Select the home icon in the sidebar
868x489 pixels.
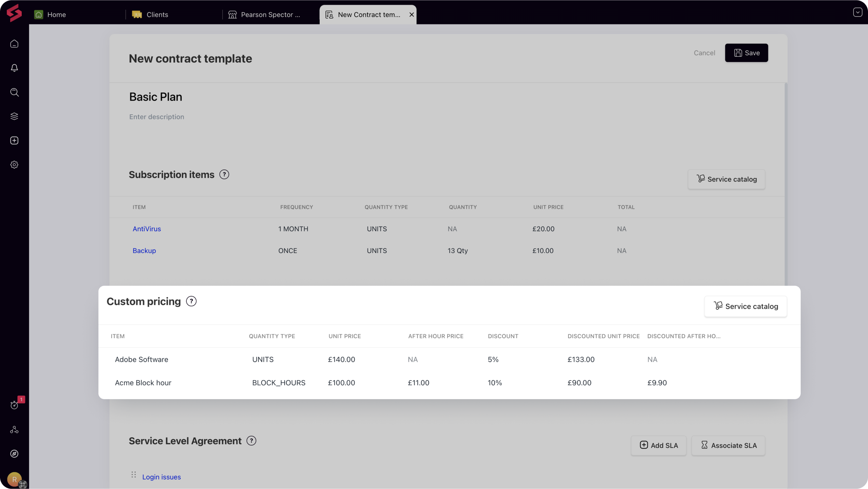pos(14,44)
